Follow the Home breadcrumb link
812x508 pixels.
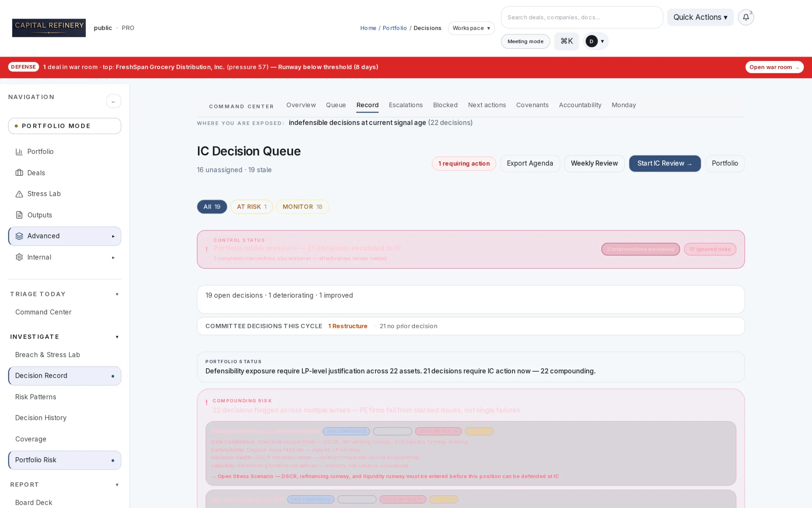click(x=368, y=28)
